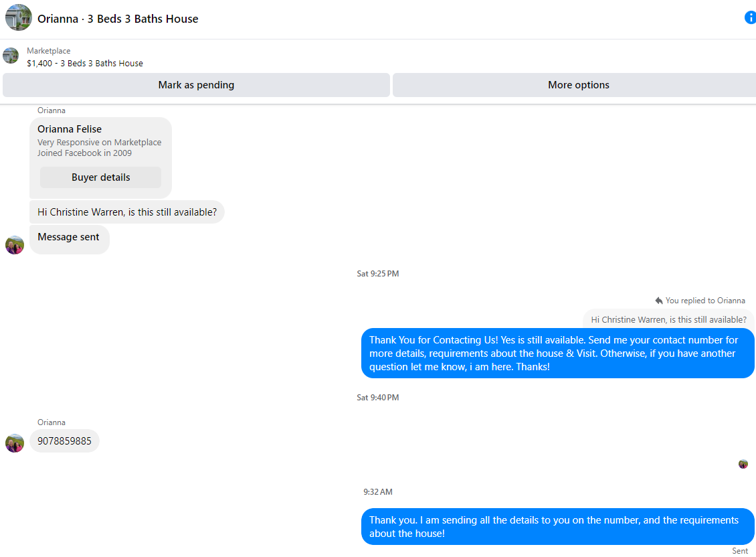Click the 'sending all the details' message

click(x=558, y=527)
